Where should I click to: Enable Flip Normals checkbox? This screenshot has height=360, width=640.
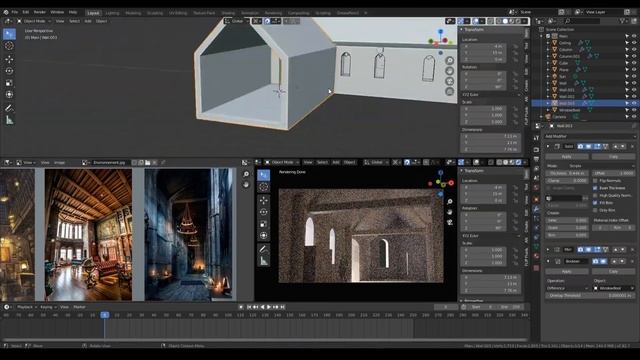point(595,180)
